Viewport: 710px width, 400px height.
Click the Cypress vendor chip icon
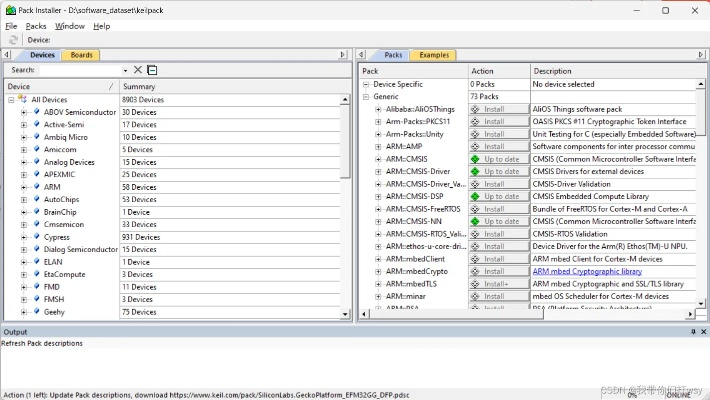[36, 237]
